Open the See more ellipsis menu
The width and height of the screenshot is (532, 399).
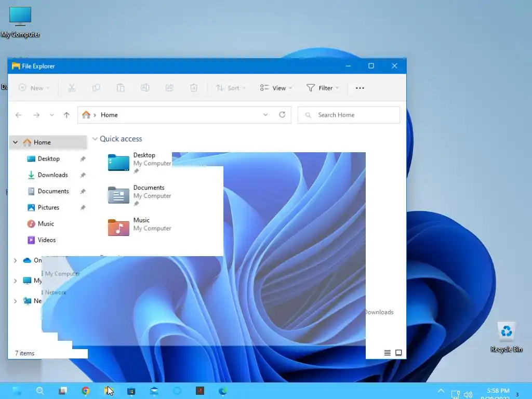click(360, 88)
